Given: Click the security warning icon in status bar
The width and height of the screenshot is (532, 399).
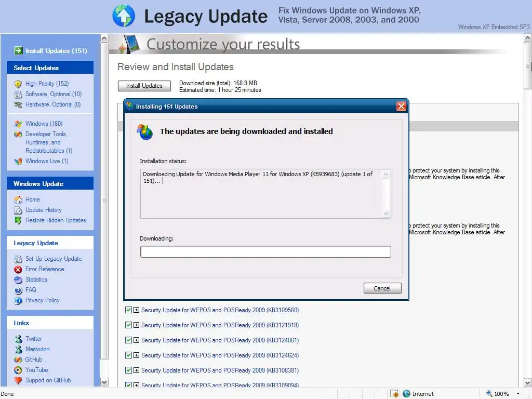Looking at the screenshot, I should point(394,394).
